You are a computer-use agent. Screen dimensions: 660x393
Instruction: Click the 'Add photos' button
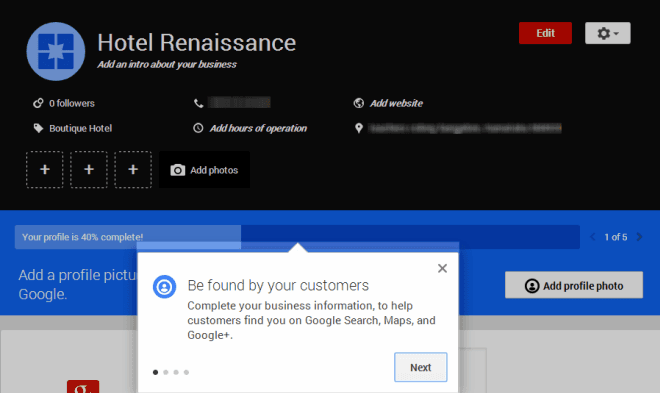click(204, 170)
